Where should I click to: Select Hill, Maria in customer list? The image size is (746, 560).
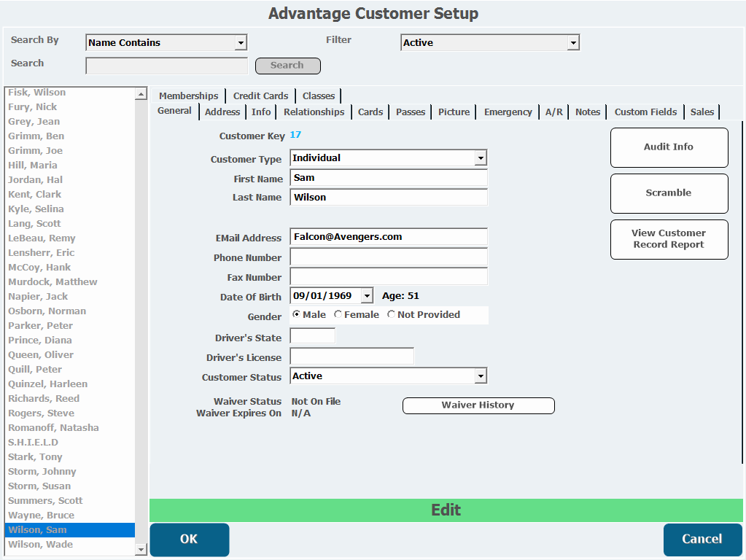(69, 165)
